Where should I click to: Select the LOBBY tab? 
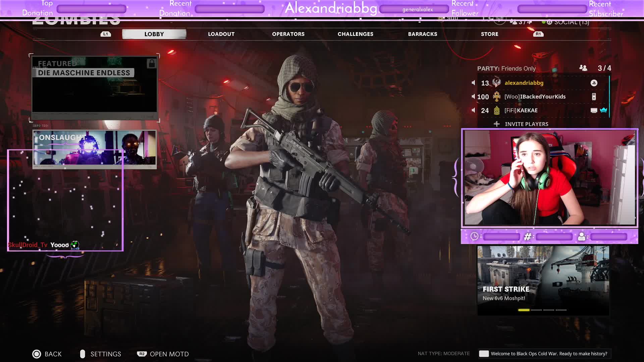coord(154,34)
